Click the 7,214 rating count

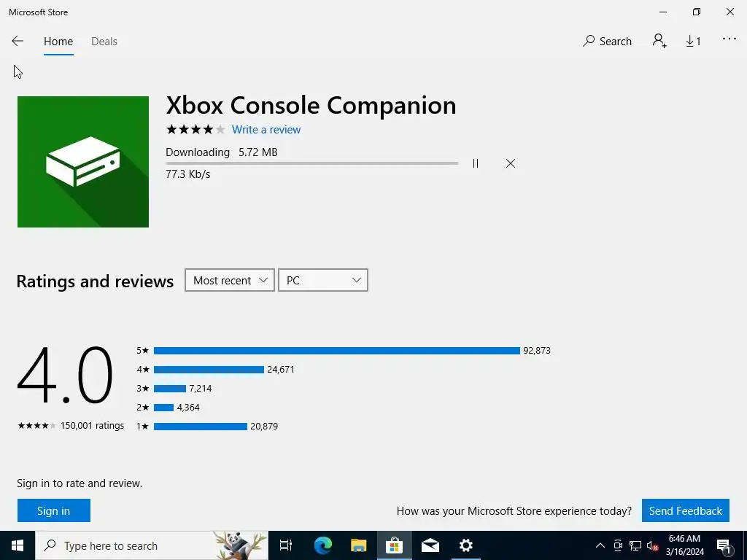[x=200, y=389]
